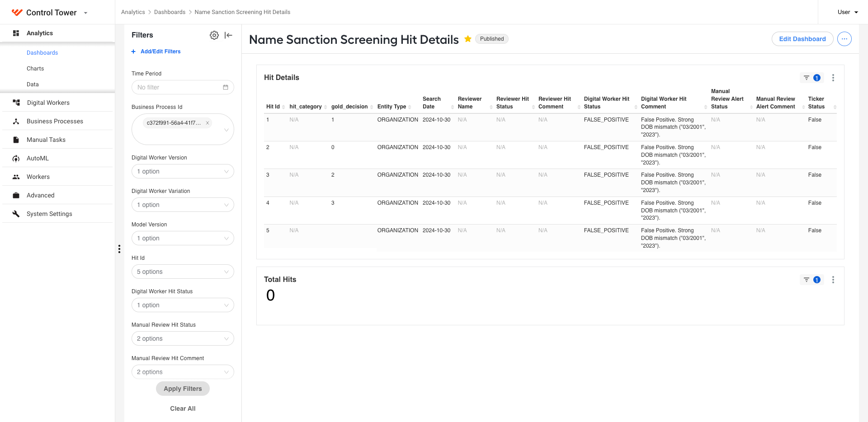Open the Workers people icon

pyautogui.click(x=16, y=177)
